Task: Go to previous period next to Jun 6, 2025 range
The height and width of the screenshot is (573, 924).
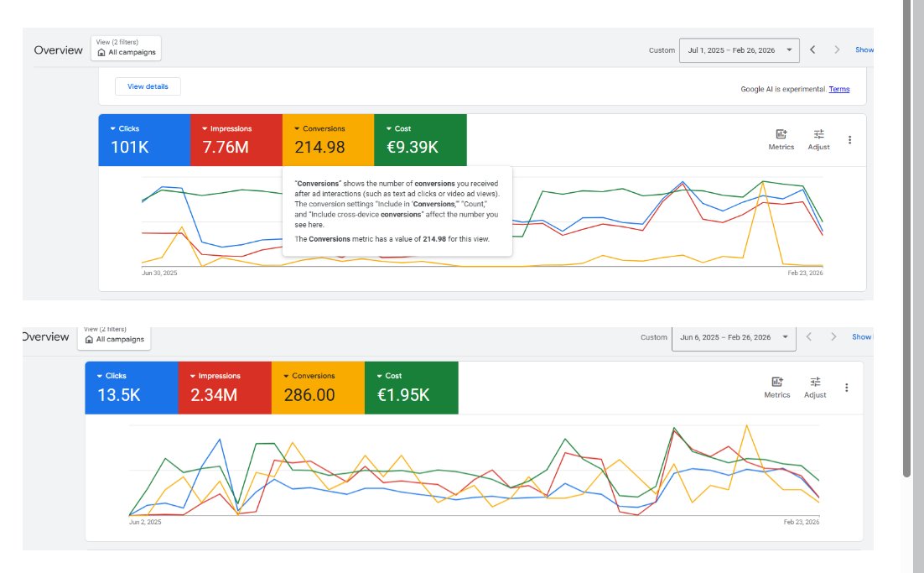Action: (809, 336)
